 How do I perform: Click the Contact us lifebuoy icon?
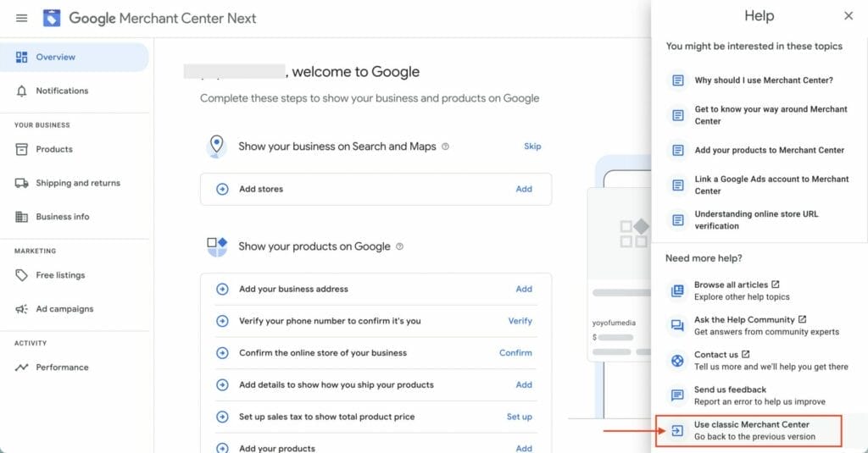click(677, 361)
